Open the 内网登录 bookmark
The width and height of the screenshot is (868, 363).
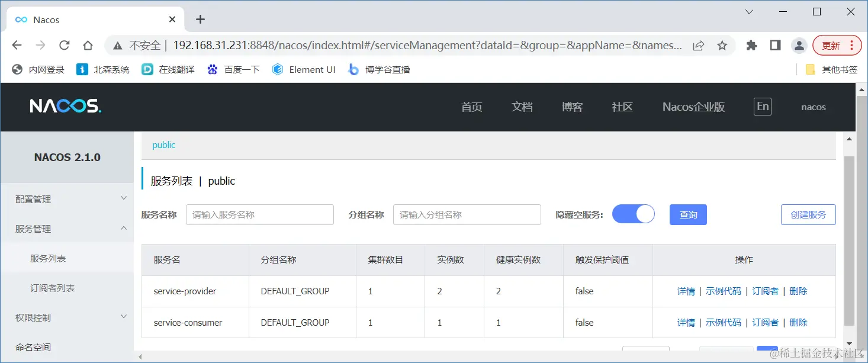(38, 70)
